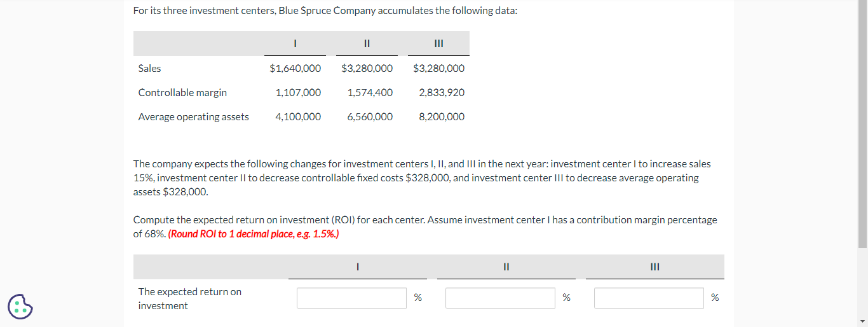Click the 1,107,000 controllable margin value
The height and width of the screenshot is (327, 868).
(298, 92)
